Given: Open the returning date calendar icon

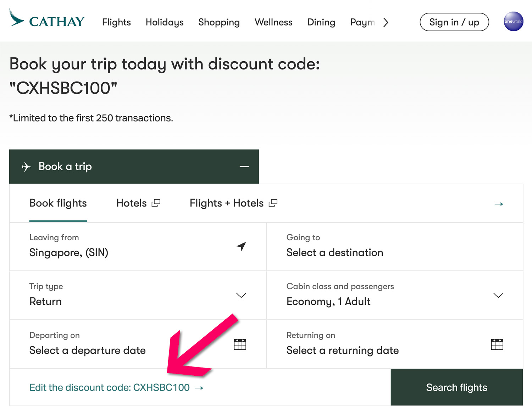Looking at the screenshot, I should [497, 344].
